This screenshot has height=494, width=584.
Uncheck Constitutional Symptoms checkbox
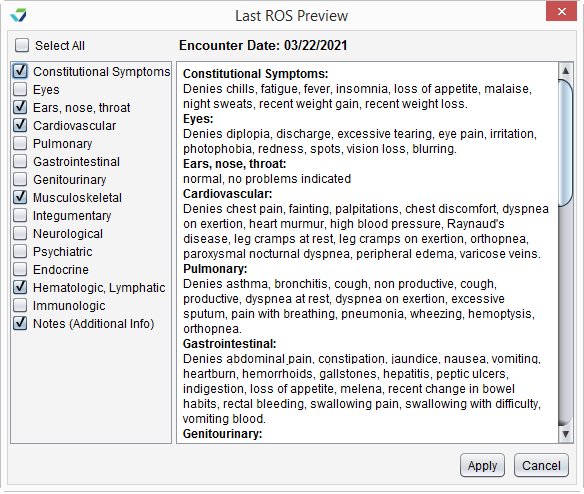coord(20,71)
